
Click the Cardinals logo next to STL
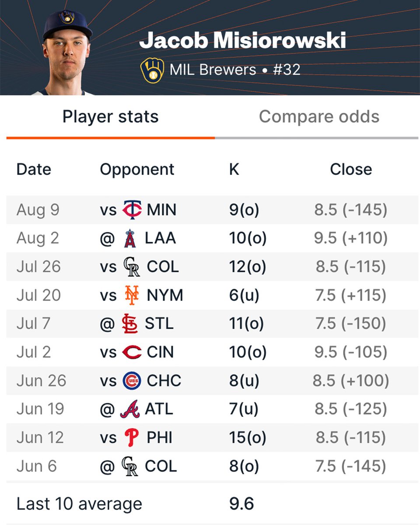(129, 324)
